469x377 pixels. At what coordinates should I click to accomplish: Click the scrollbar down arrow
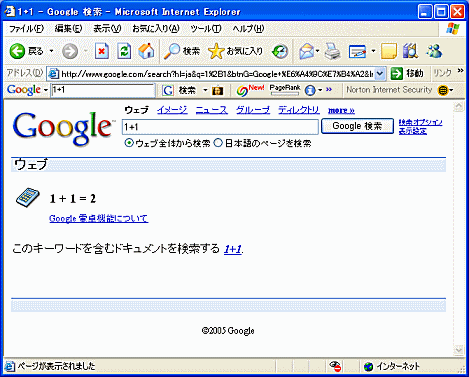[459, 350]
